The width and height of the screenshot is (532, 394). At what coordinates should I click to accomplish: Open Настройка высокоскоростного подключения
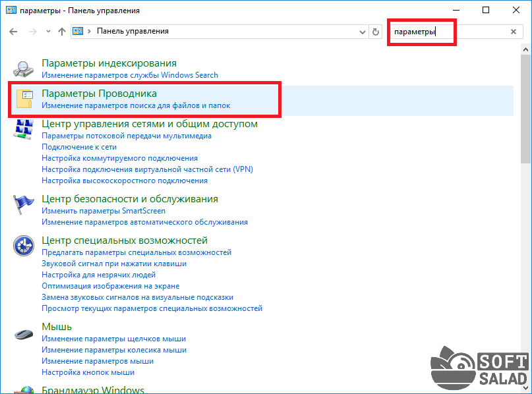[x=125, y=181]
